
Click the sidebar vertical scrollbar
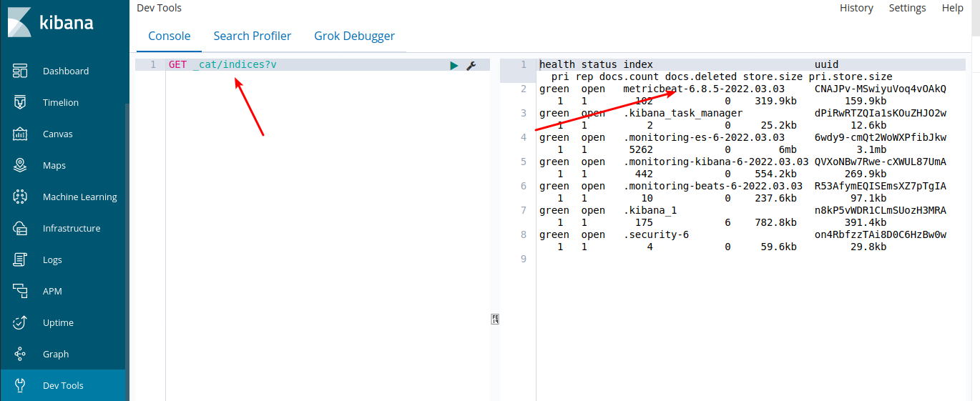click(x=127, y=252)
